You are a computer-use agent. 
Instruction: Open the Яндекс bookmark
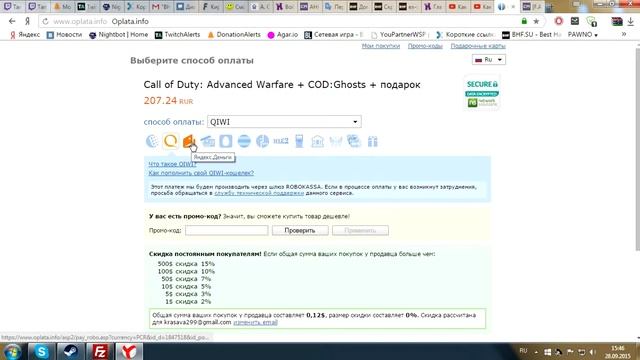(25, 35)
